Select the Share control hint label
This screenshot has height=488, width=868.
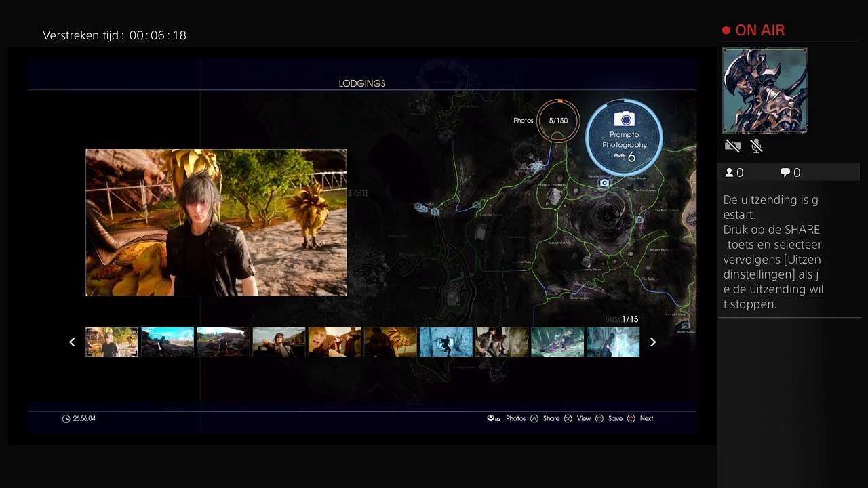(x=551, y=419)
